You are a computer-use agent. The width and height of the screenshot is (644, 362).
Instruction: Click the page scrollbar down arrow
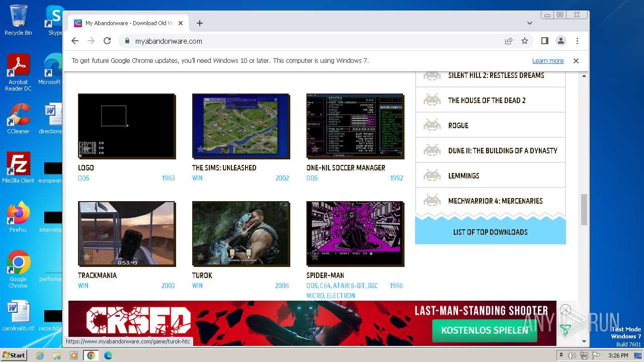[x=584, y=341]
